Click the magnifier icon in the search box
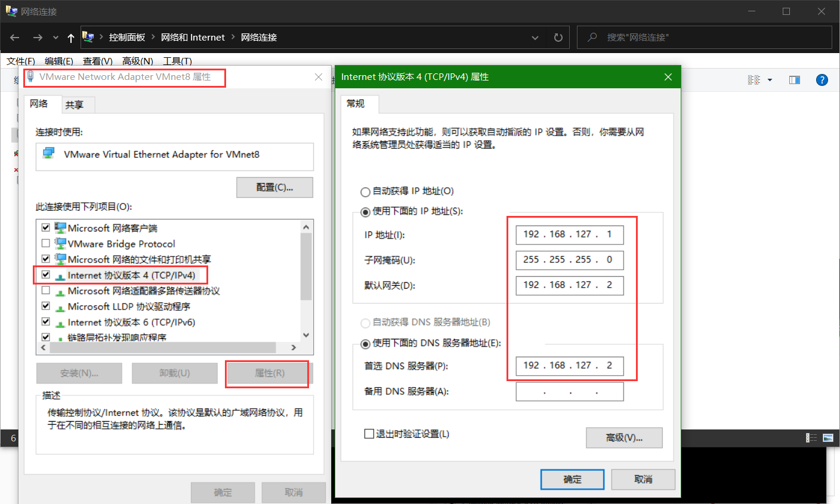Viewport: 840px width, 504px height. pyautogui.click(x=592, y=37)
